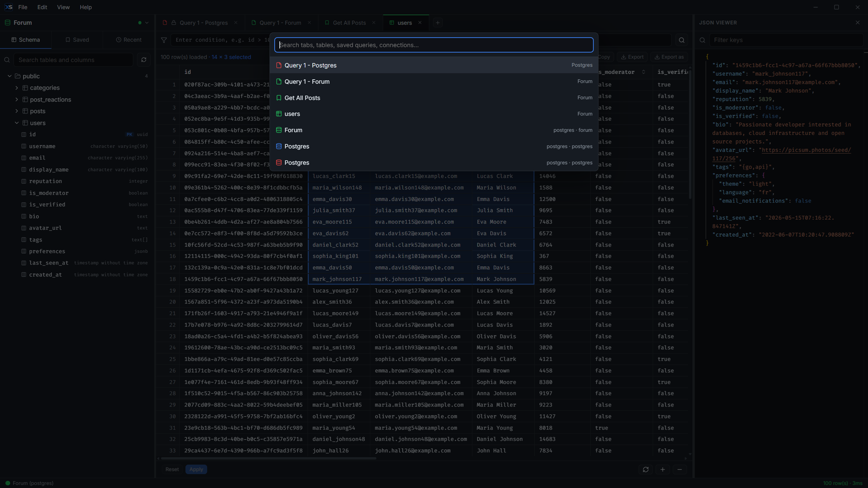
Task: Click the filter funnel icon
Action: (164, 40)
